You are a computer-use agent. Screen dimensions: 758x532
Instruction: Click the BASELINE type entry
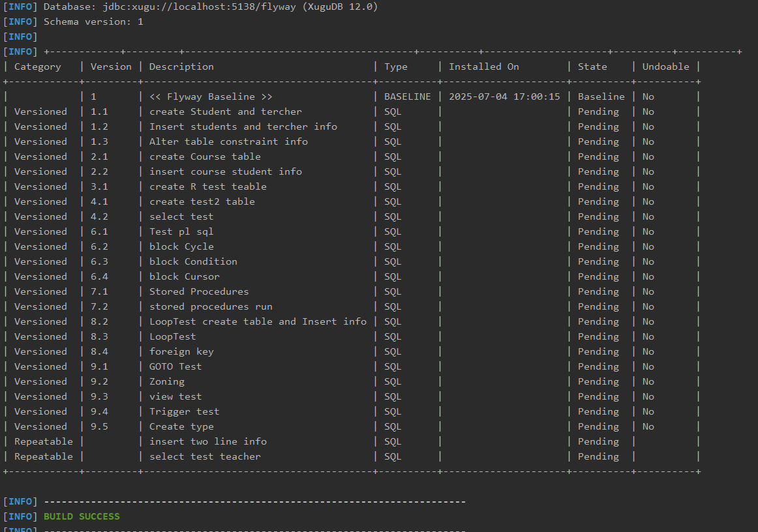tap(407, 96)
